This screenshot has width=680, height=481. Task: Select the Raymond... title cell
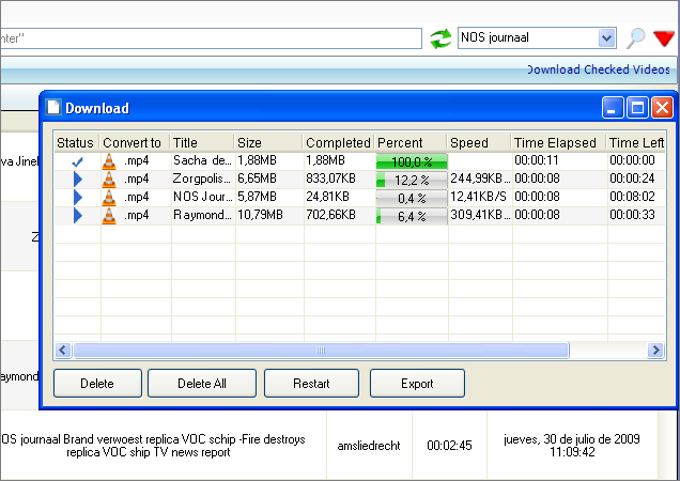[203, 215]
